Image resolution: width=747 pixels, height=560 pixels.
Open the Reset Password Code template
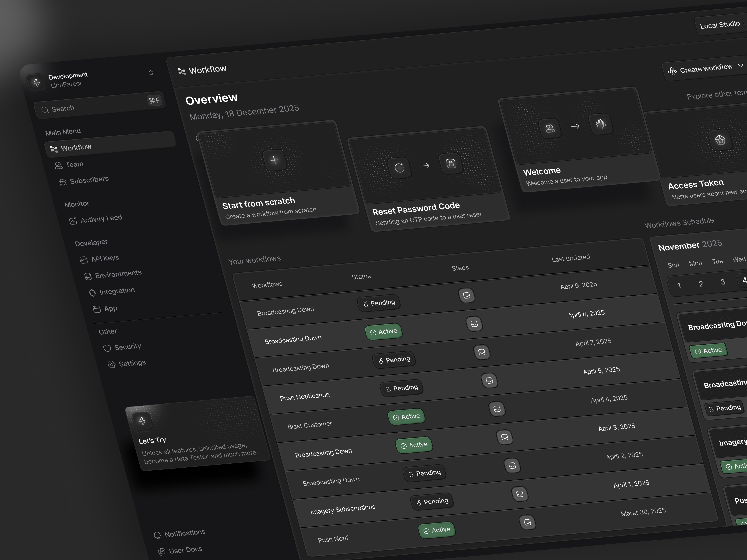(x=429, y=179)
